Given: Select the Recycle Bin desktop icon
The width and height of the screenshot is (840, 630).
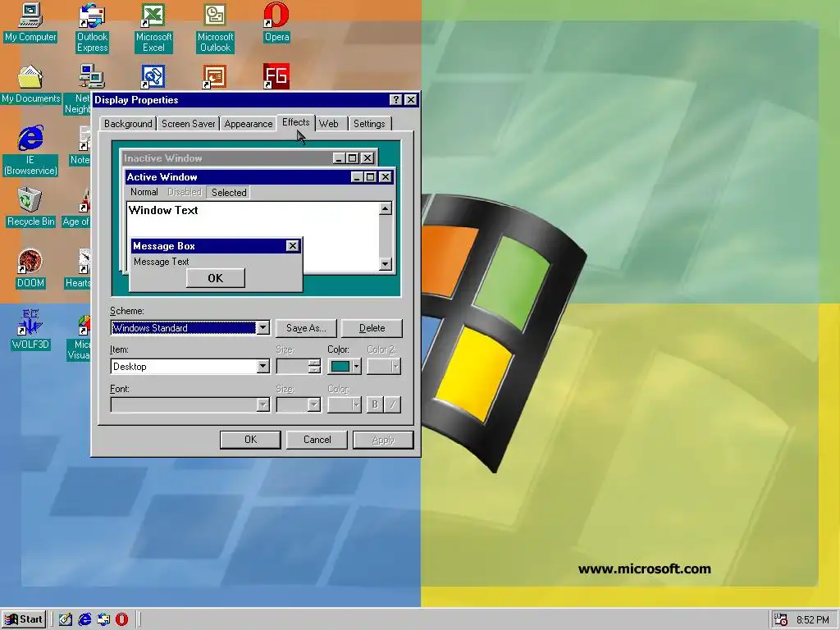Looking at the screenshot, I should coord(30,207).
